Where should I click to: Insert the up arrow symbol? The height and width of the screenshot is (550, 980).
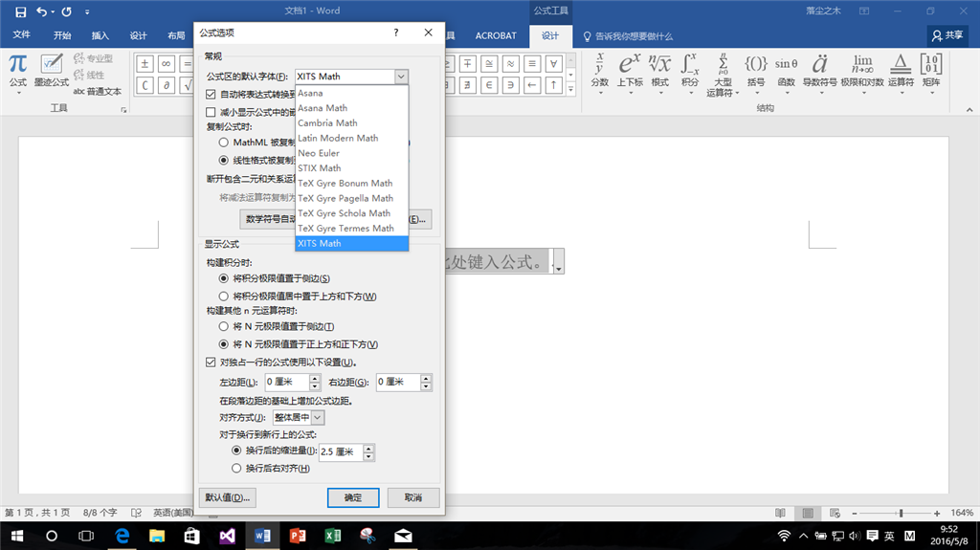pyautogui.click(x=553, y=85)
